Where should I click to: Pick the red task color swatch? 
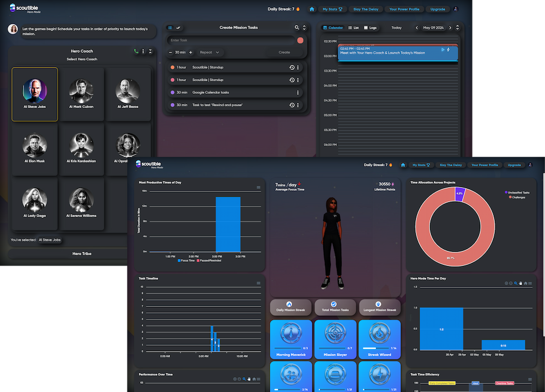click(x=300, y=40)
